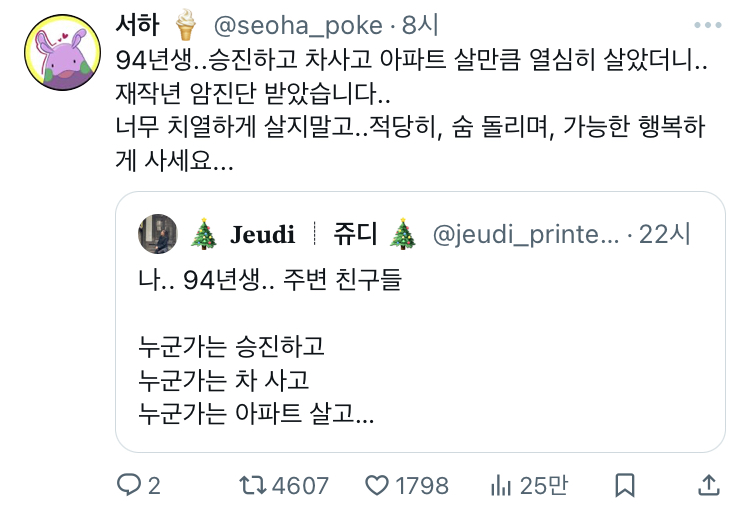
Task: Open the @jeudi_printe... handle
Action: point(526,234)
